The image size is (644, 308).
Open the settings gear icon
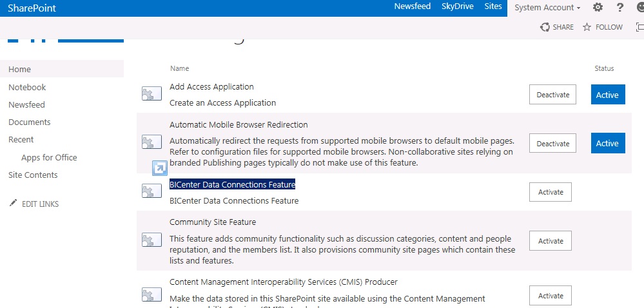[x=598, y=8]
